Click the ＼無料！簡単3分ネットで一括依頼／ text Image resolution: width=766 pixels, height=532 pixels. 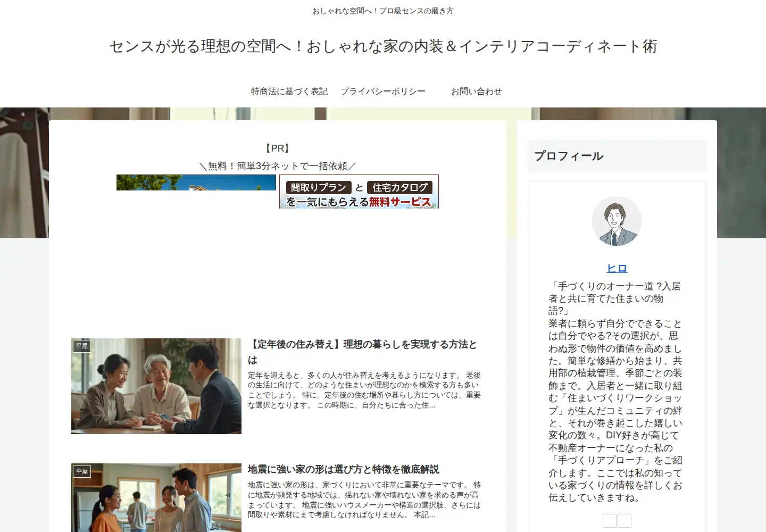tap(278, 166)
